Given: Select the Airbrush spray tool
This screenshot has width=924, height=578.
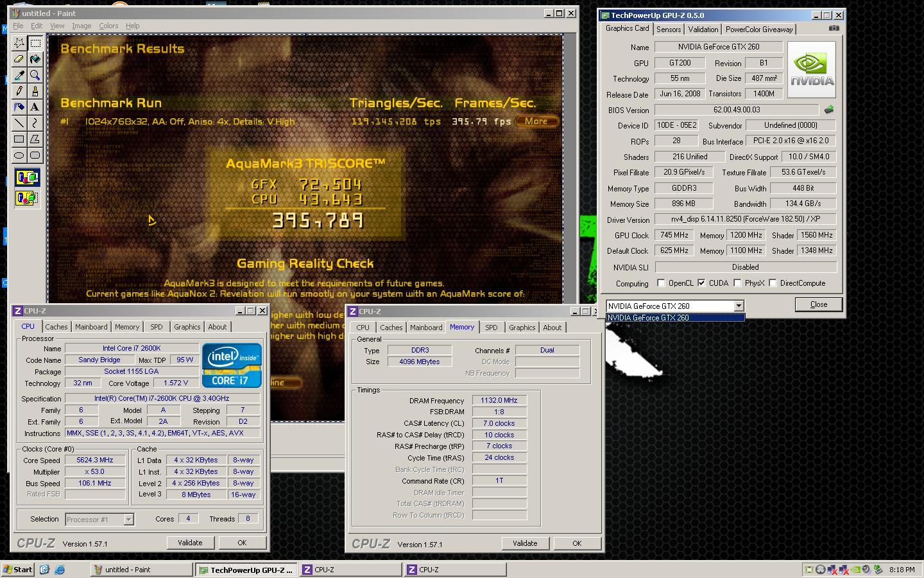Looking at the screenshot, I should pos(19,107).
